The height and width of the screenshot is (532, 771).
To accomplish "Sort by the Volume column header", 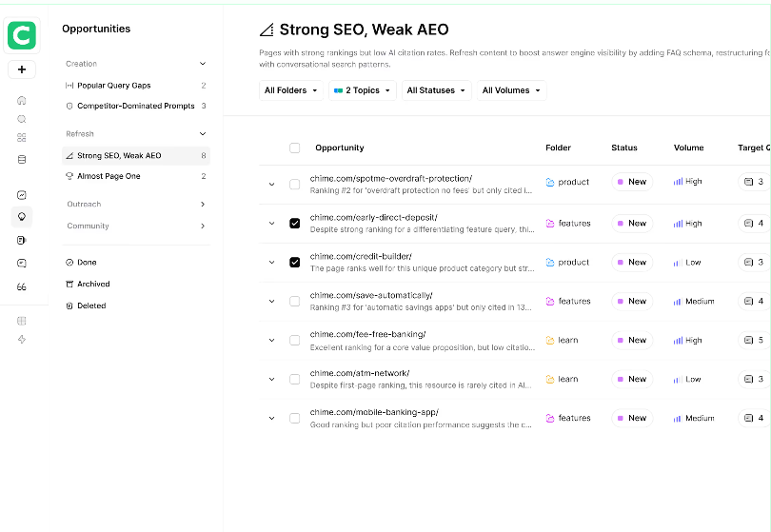I will click(x=688, y=148).
